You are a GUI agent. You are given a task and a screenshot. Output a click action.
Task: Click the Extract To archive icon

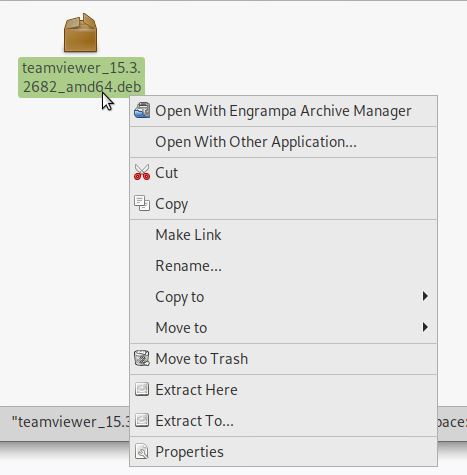pyautogui.click(x=142, y=420)
